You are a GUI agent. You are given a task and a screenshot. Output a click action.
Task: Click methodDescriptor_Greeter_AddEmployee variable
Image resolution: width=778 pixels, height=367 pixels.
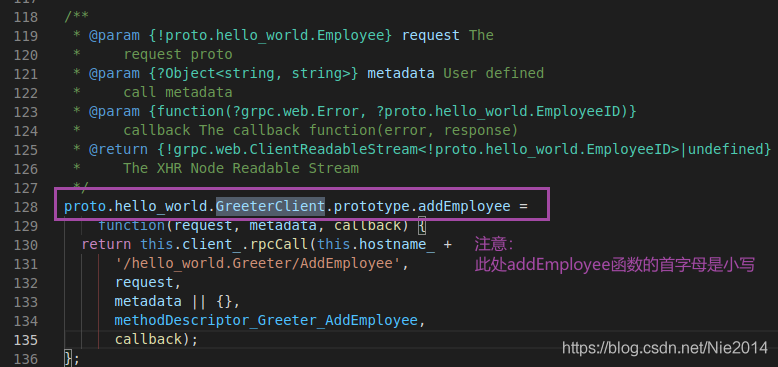point(266,320)
